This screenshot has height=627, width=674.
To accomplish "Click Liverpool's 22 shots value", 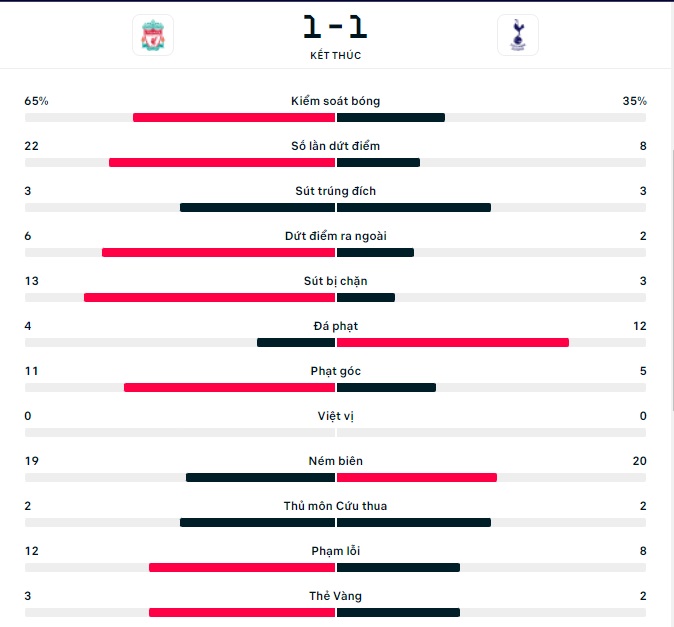I will [31, 146].
